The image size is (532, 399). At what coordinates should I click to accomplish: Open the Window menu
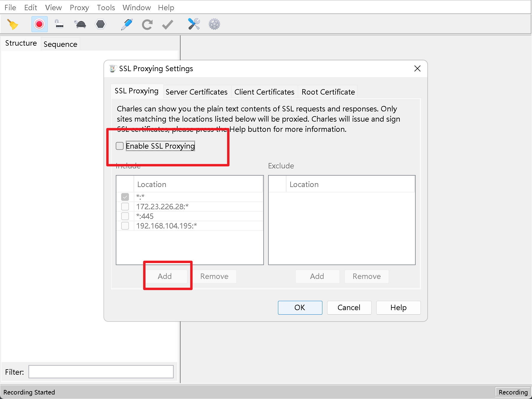point(136,8)
